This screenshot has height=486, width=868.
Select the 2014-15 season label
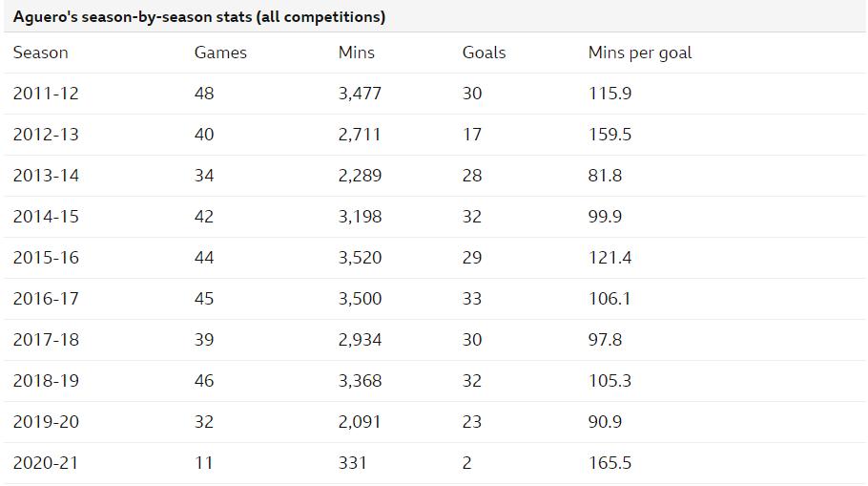pyautogui.click(x=46, y=217)
